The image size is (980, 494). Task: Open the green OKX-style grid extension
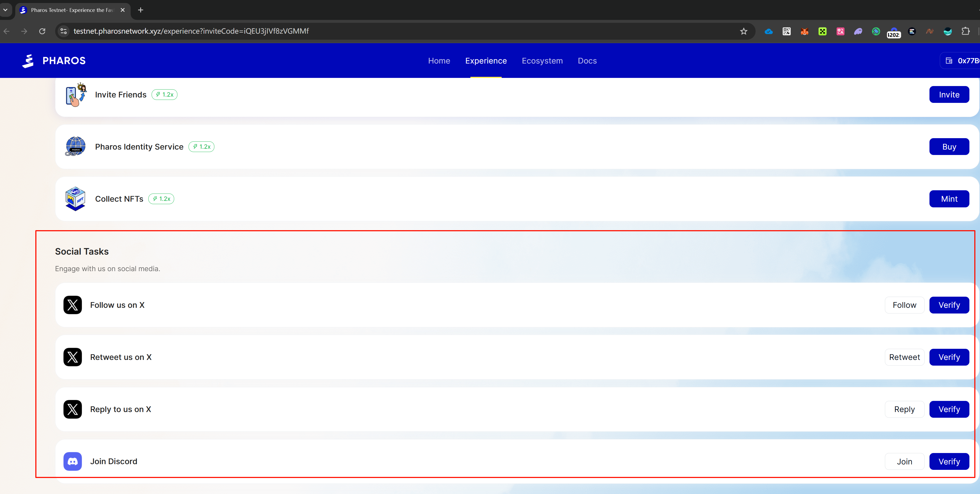click(x=822, y=31)
